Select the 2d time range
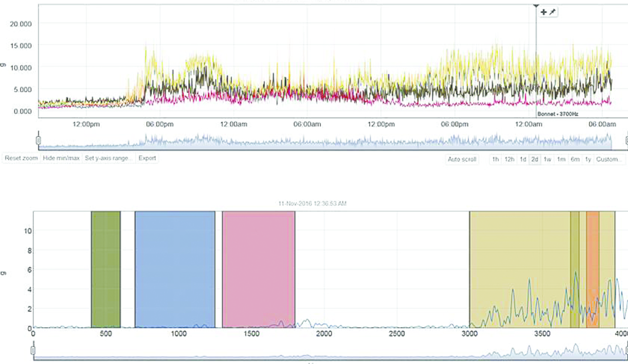Screen dimensions: 628x364 click(x=535, y=160)
